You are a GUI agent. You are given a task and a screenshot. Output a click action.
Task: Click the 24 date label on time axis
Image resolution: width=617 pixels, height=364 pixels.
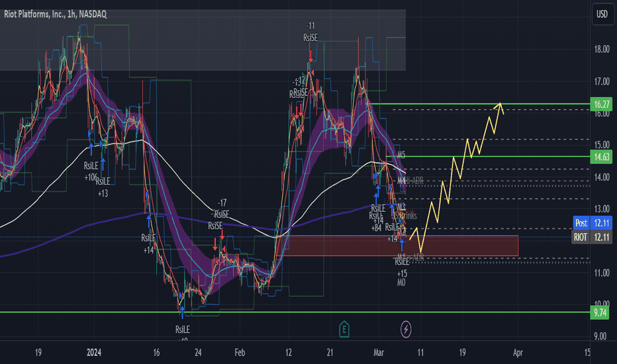[198, 352]
